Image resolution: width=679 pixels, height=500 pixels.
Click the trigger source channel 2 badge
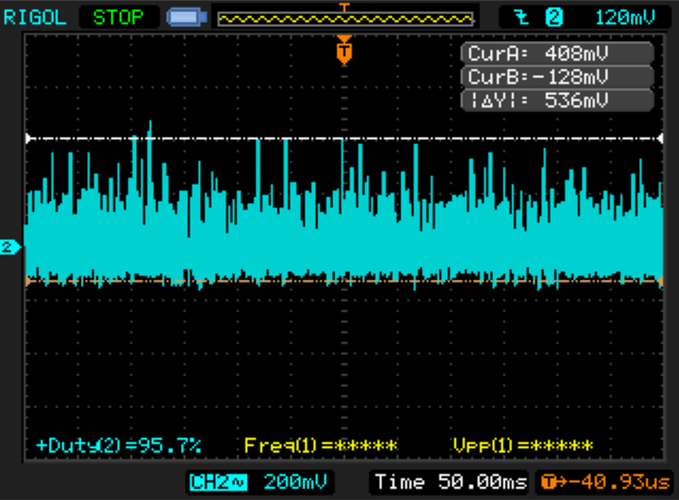pos(554,17)
